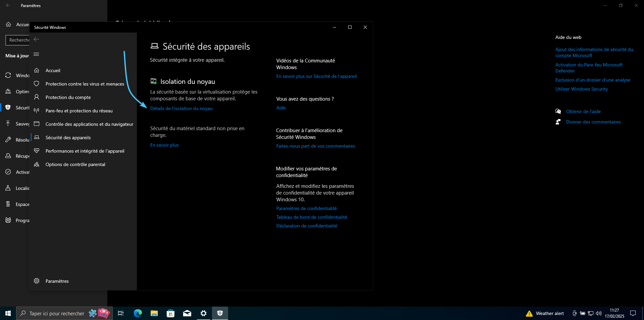Click the Paramètres search field
Image resolution: width=644 pixels, height=320 pixels.
pyautogui.click(x=18, y=40)
